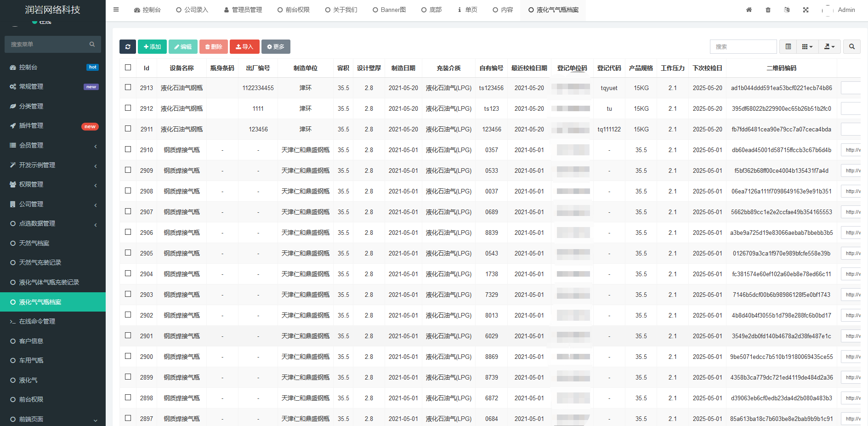The width and height of the screenshot is (868, 426).
Task: Click the home icon in top bar
Action: pos(749,10)
